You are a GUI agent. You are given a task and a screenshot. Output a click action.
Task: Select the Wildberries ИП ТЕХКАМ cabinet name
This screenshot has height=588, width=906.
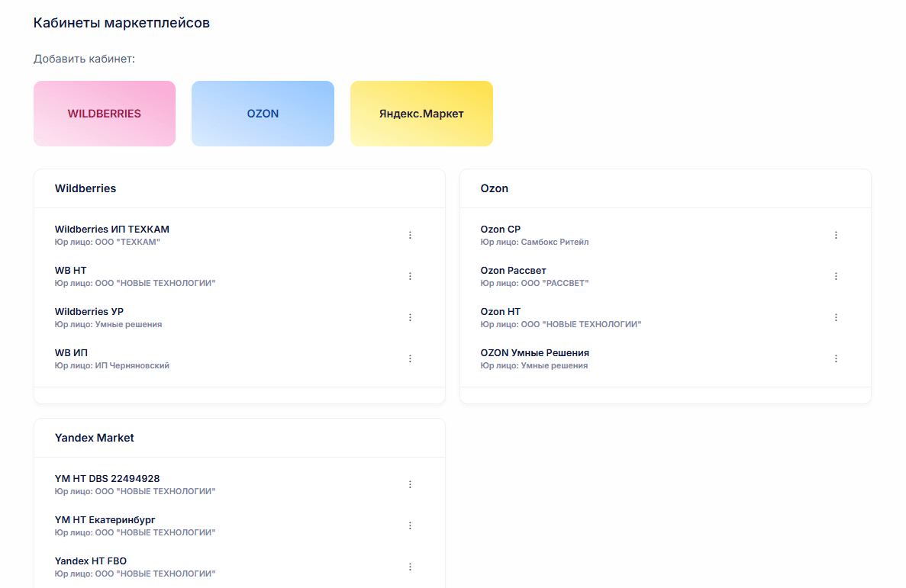[x=112, y=230]
